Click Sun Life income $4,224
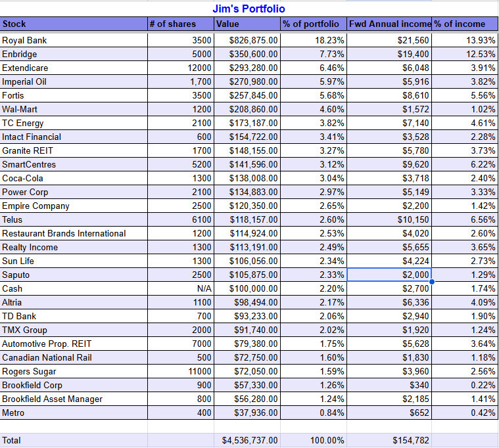499x448 pixels. [389, 261]
